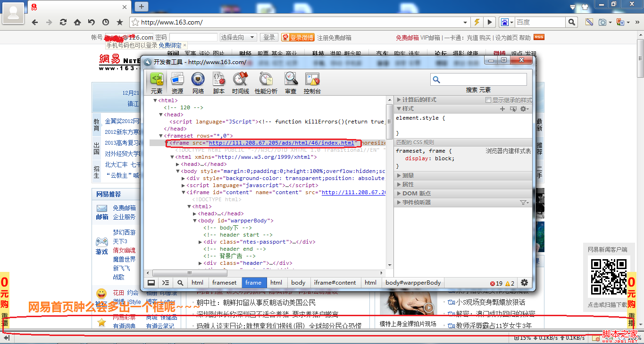Open the 选择去向 dropdown

238,37
